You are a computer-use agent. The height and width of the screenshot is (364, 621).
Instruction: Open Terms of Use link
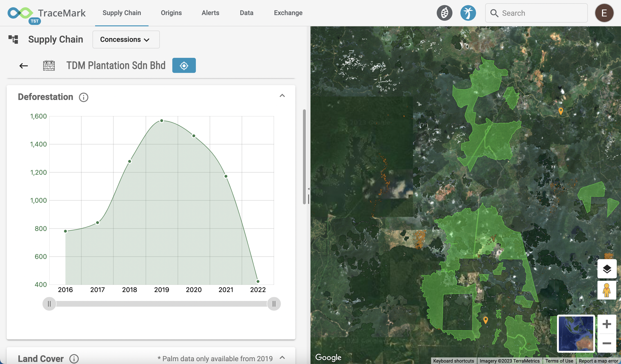pos(559,361)
